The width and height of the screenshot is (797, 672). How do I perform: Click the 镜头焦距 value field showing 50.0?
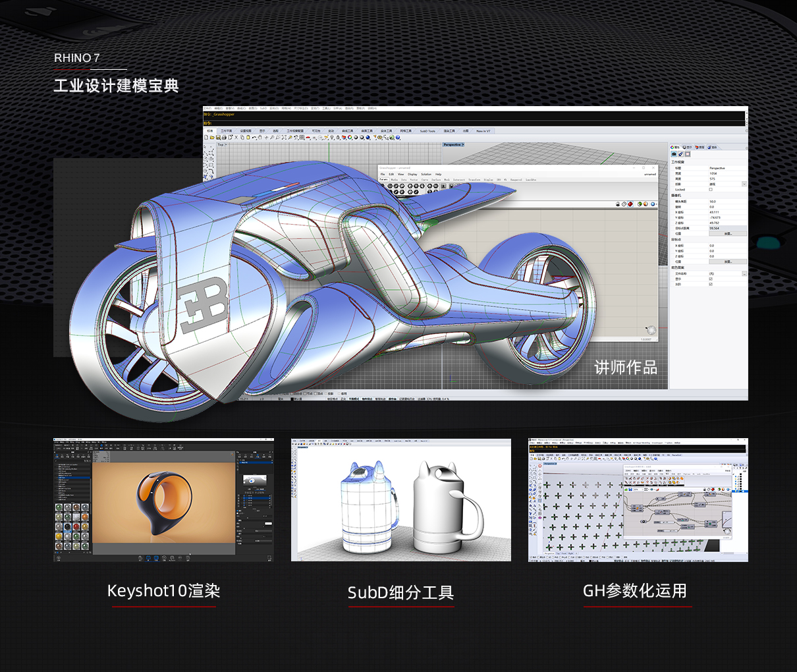[x=728, y=202]
